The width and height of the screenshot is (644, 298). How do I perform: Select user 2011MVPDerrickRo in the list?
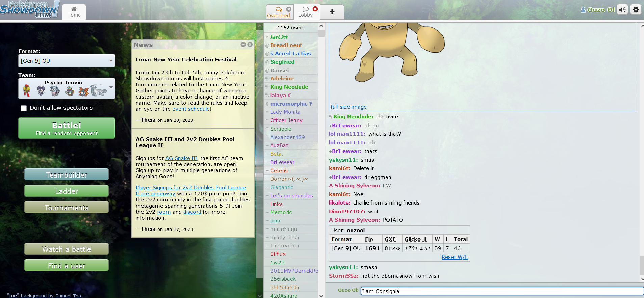291,271
